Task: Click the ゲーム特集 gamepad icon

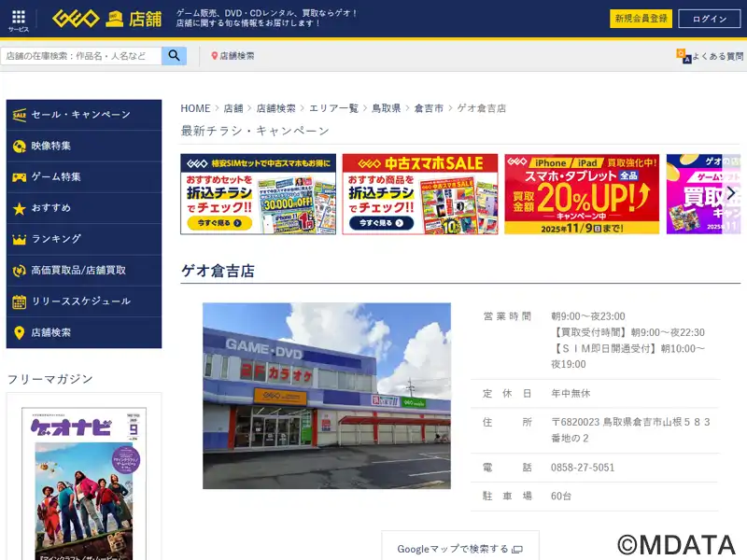Action: click(x=19, y=177)
